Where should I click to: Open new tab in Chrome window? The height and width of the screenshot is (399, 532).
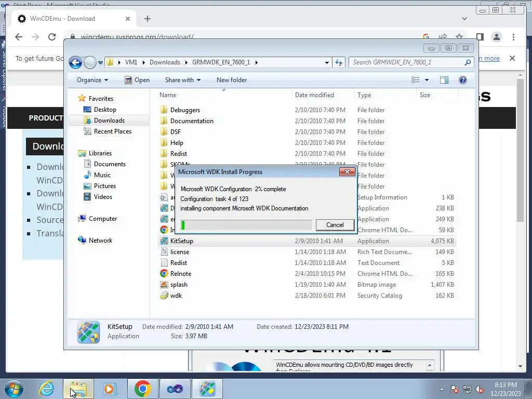click(x=147, y=19)
